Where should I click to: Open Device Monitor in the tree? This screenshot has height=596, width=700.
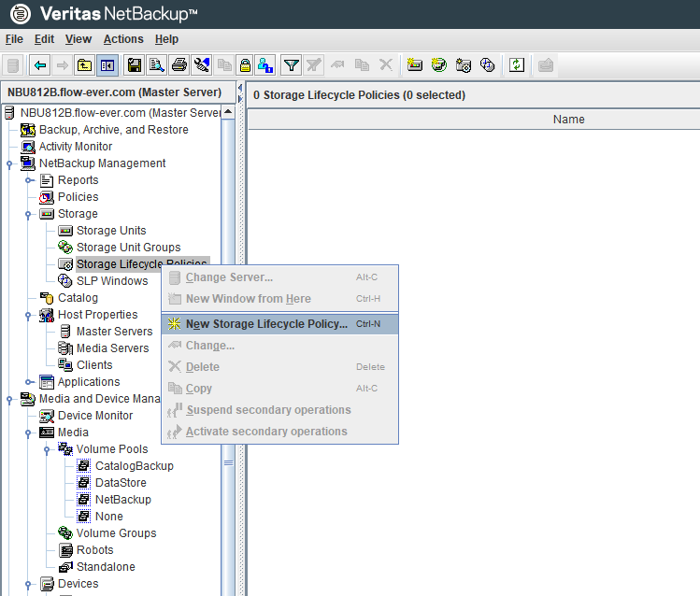pyautogui.click(x=95, y=416)
